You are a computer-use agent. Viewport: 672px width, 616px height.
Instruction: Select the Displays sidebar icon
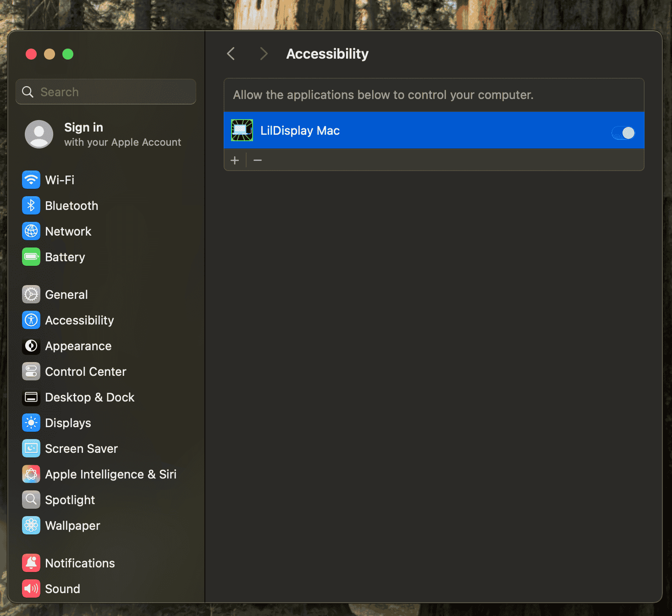tap(31, 423)
